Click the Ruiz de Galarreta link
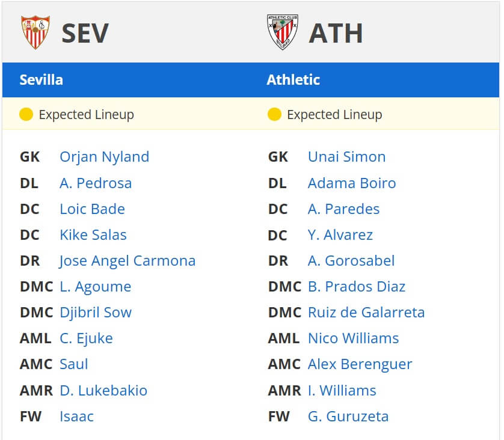The image size is (504, 440). [366, 312]
